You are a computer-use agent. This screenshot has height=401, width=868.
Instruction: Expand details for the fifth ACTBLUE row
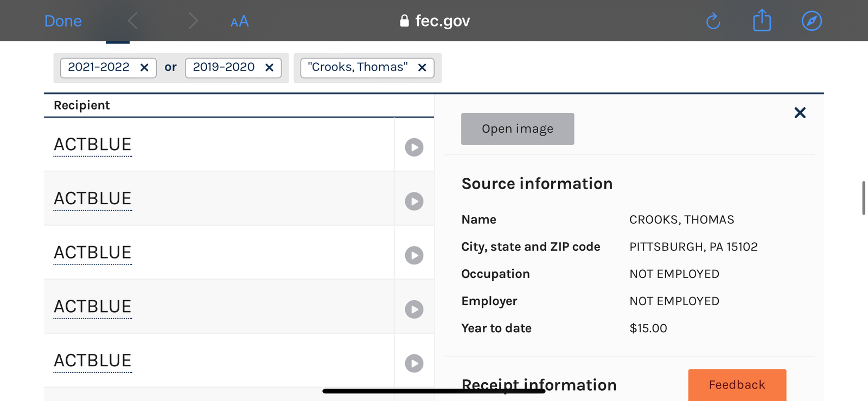pyautogui.click(x=414, y=363)
